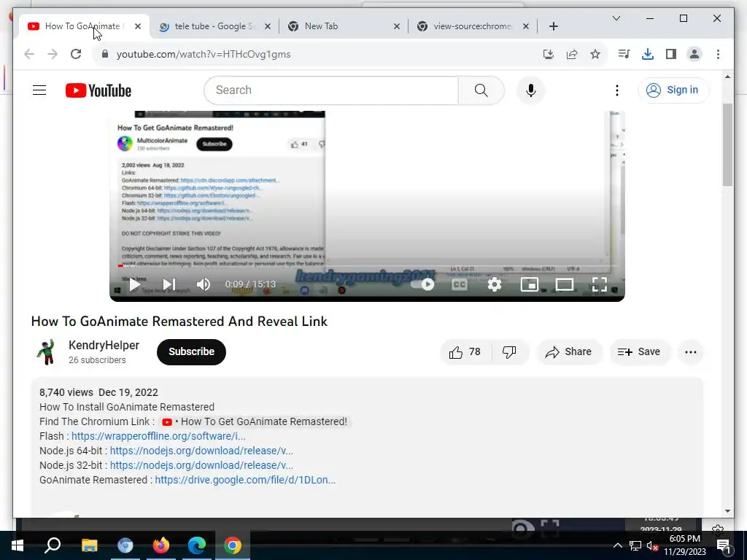Toggle Chrome side panel
747x560 pixels.
(671, 54)
